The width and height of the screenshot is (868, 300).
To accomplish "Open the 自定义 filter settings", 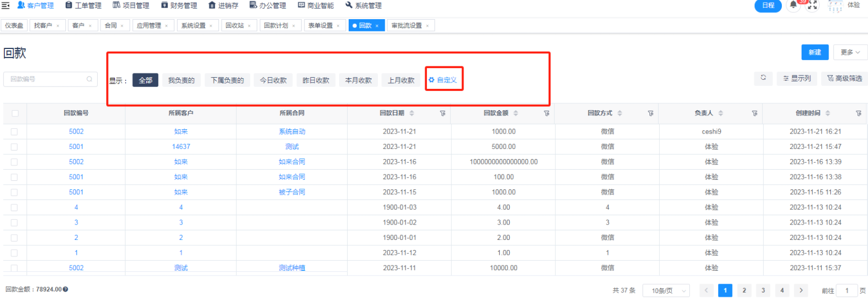I will pyautogui.click(x=443, y=80).
